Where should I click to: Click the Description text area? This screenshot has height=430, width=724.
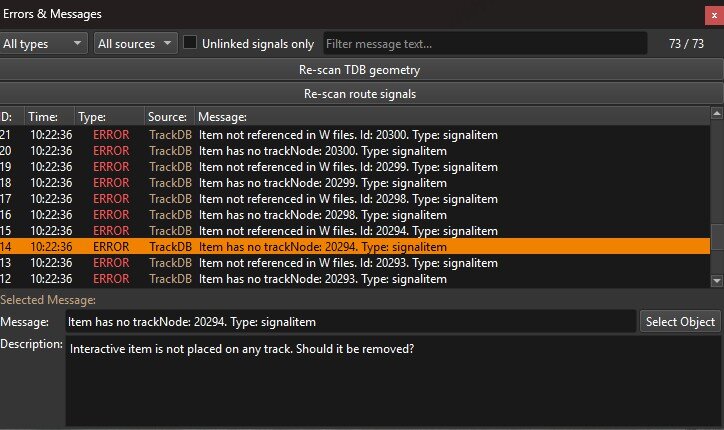(393, 381)
